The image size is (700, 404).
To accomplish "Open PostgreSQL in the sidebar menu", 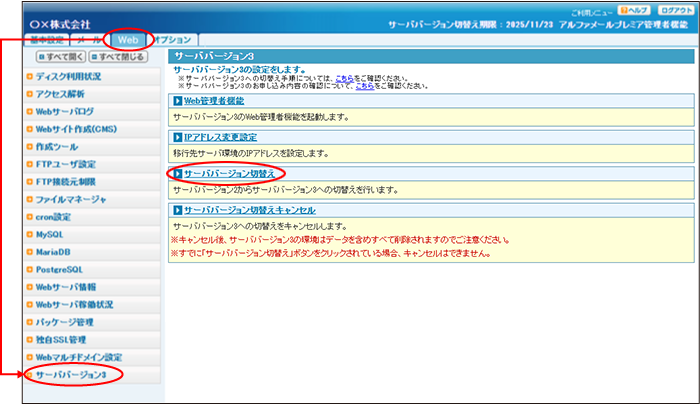I will pyautogui.click(x=62, y=268).
